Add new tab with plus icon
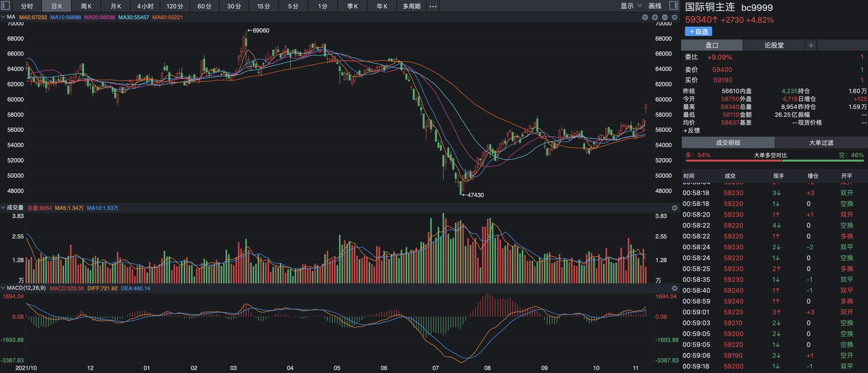 click(x=811, y=45)
